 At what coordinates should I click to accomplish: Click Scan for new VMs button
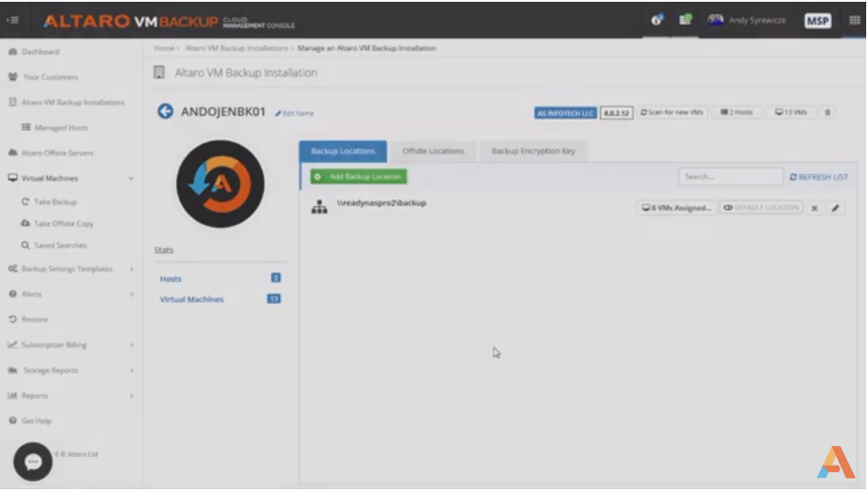click(x=672, y=113)
